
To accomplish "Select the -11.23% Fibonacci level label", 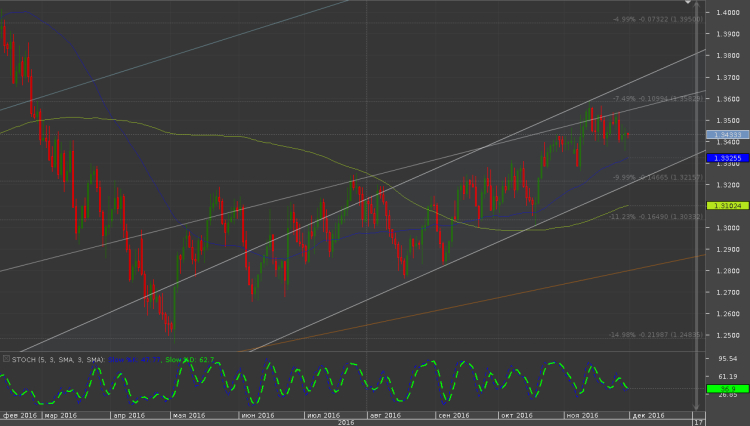I will [x=656, y=217].
